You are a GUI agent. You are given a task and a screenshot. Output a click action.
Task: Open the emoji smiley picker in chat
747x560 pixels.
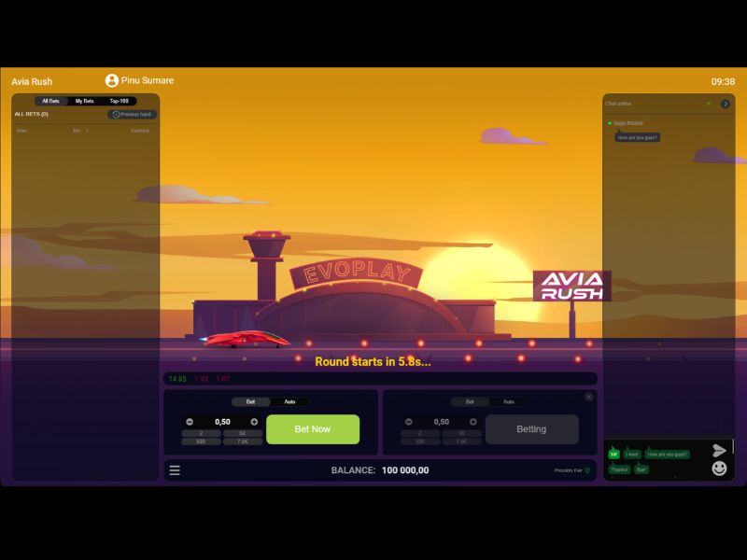pyautogui.click(x=719, y=468)
